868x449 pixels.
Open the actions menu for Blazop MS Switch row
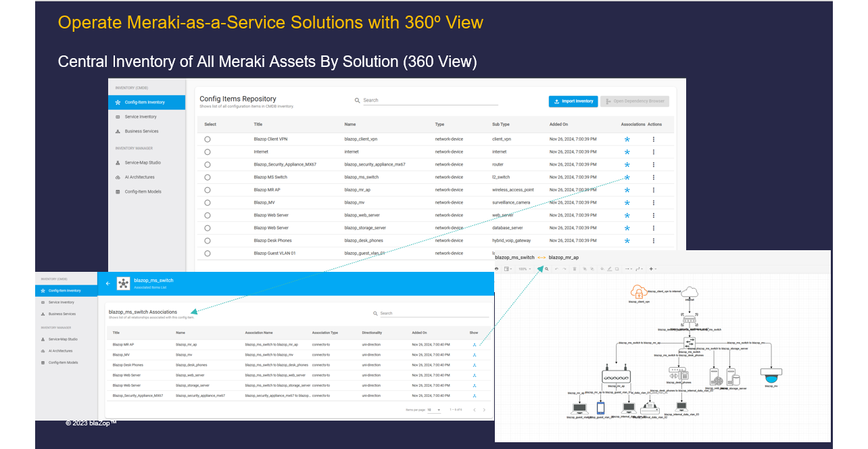pos(653,176)
